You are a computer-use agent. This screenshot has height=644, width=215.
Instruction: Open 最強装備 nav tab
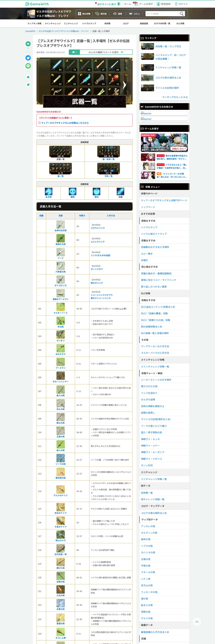click(x=144, y=24)
